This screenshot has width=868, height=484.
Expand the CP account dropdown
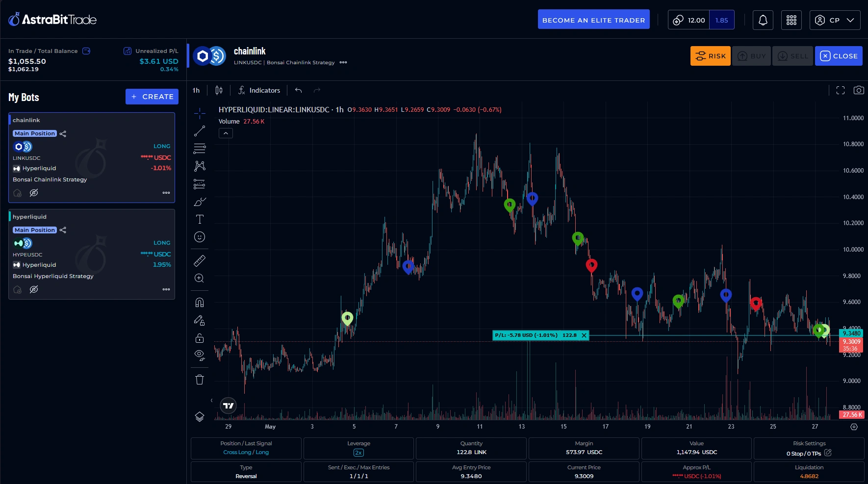835,20
